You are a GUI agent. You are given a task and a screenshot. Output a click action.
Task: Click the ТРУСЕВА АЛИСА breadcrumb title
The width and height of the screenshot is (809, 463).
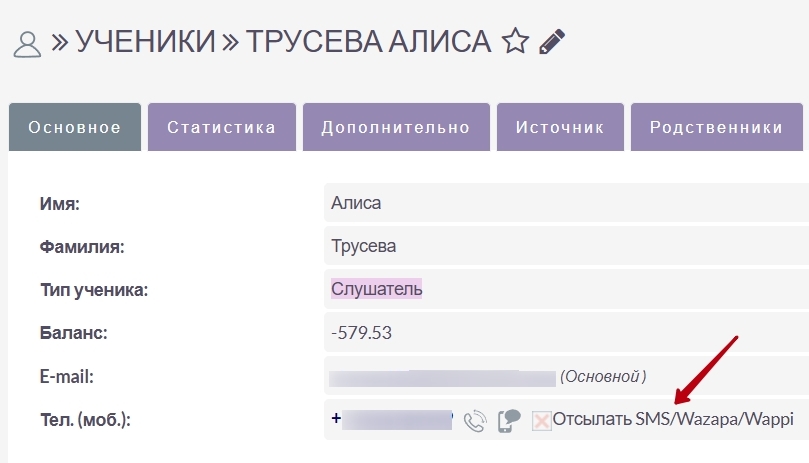coord(368,42)
